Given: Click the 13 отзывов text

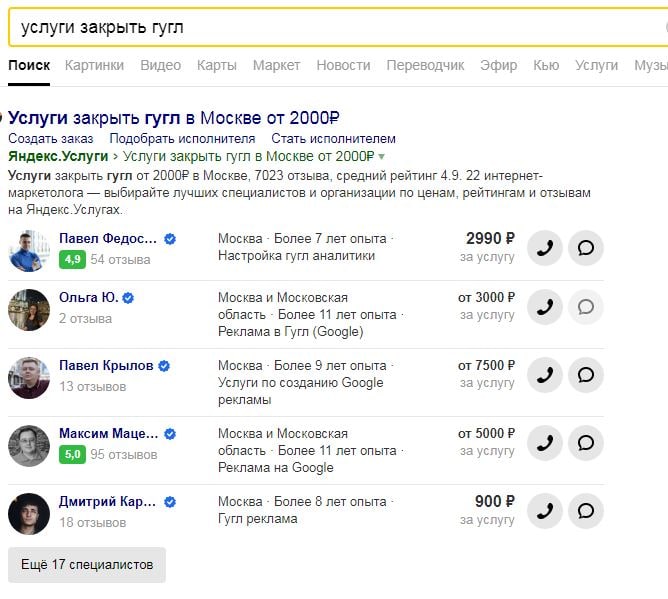Looking at the screenshot, I should tap(93, 387).
